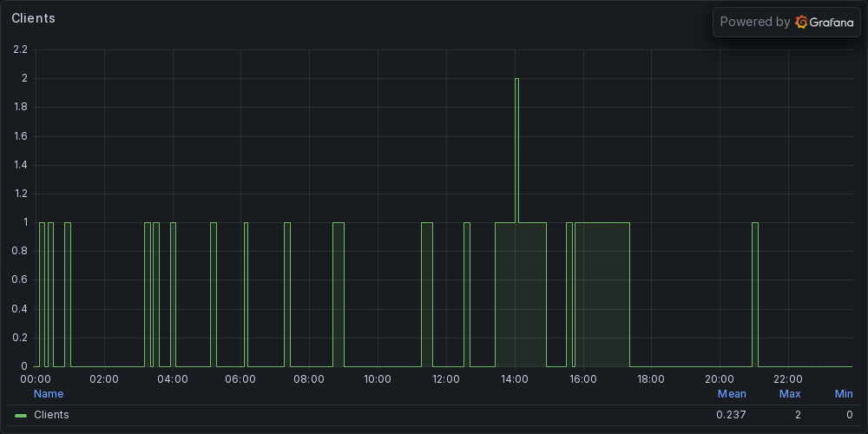Click the 2.2 y-axis tick label
Image resolution: width=868 pixels, height=434 pixels.
20,49
